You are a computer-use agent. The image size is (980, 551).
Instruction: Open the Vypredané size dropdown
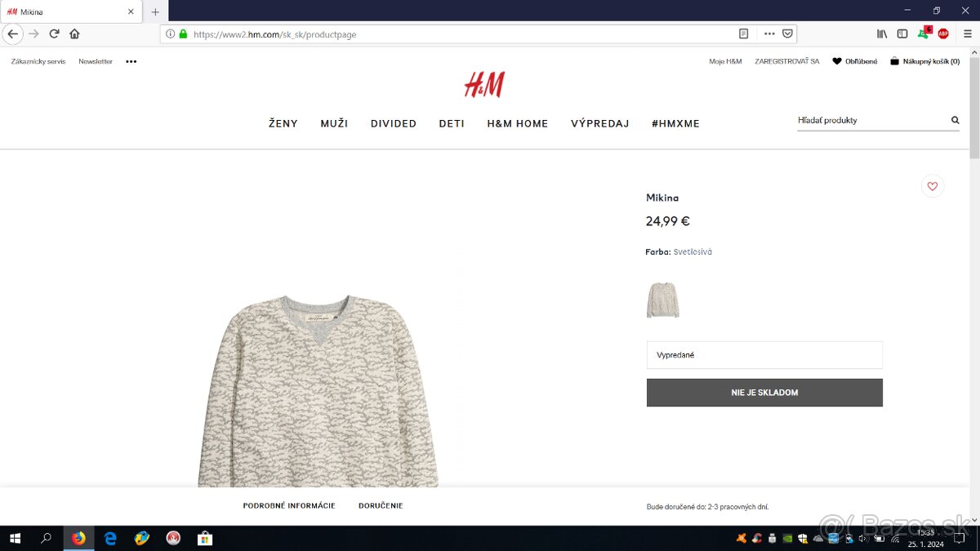click(764, 355)
